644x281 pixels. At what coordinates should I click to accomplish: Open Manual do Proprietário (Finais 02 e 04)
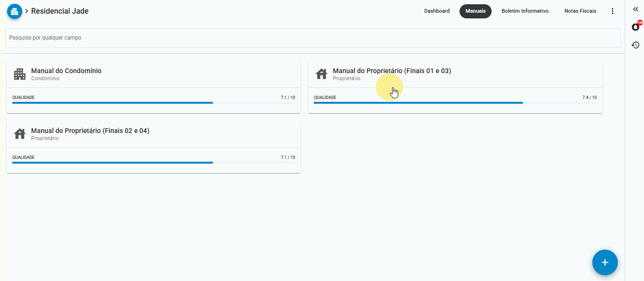coord(90,131)
